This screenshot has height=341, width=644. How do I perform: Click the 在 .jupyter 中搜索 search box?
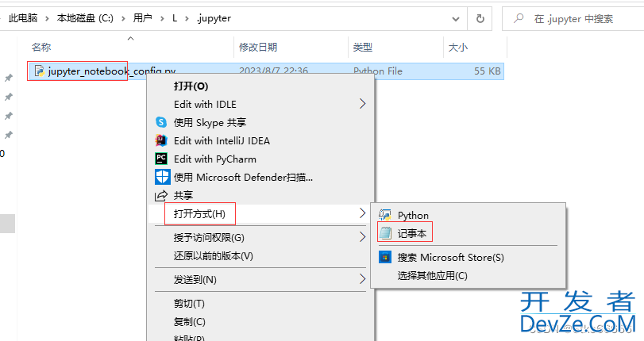coord(573,18)
